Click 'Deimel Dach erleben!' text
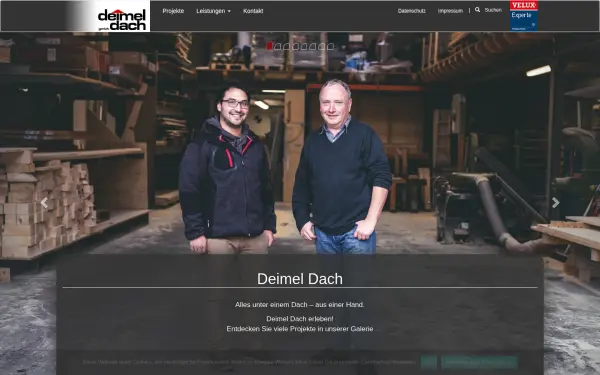The height and width of the screenshot is (375, 600). tap(300, 319)
